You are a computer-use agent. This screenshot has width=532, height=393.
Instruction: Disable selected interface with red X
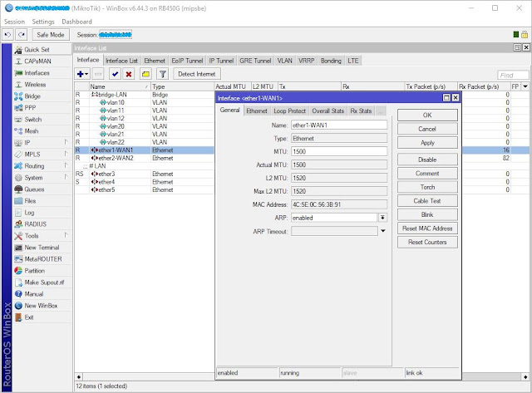click(129, 74)
